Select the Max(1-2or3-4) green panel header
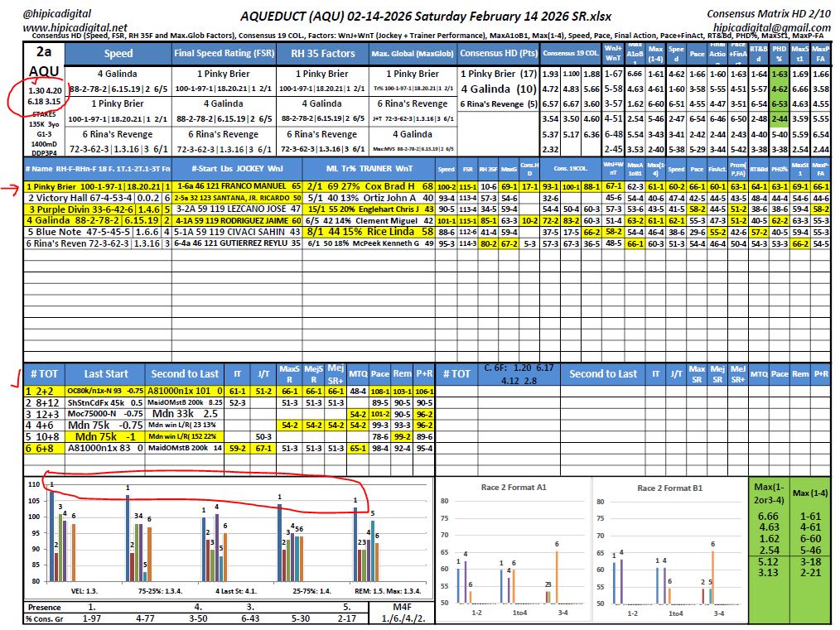 coord(769,493)
